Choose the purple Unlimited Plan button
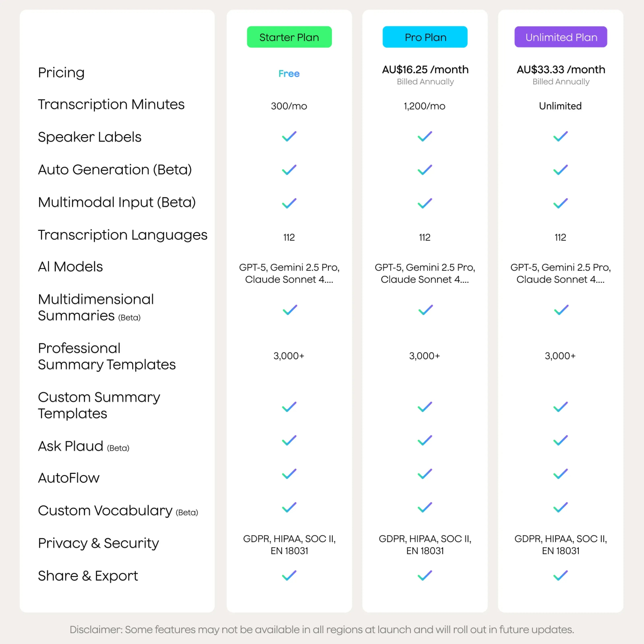Viewport: 644px width, 644px height. (560, 37)
